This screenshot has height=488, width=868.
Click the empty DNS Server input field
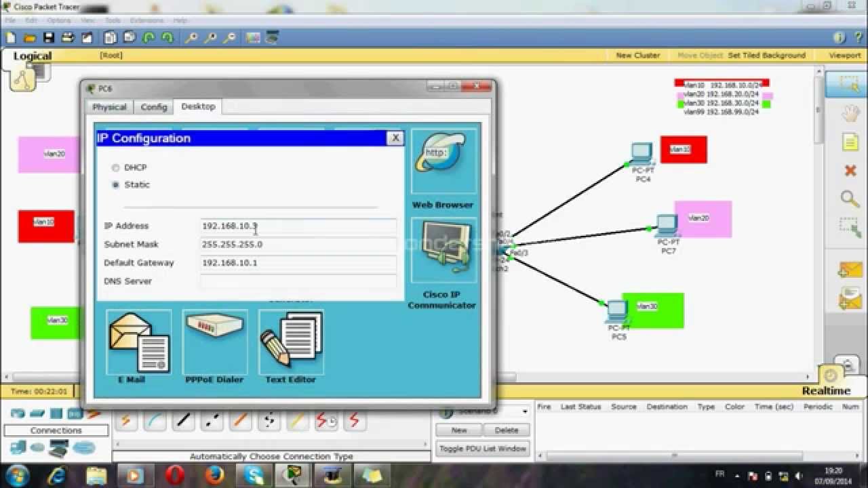(298, 281)
